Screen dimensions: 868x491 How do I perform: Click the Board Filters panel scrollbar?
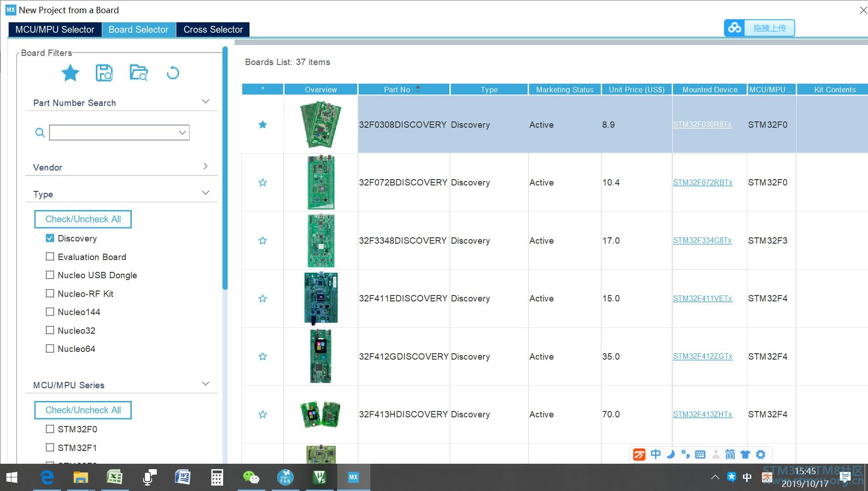(225, 168)
